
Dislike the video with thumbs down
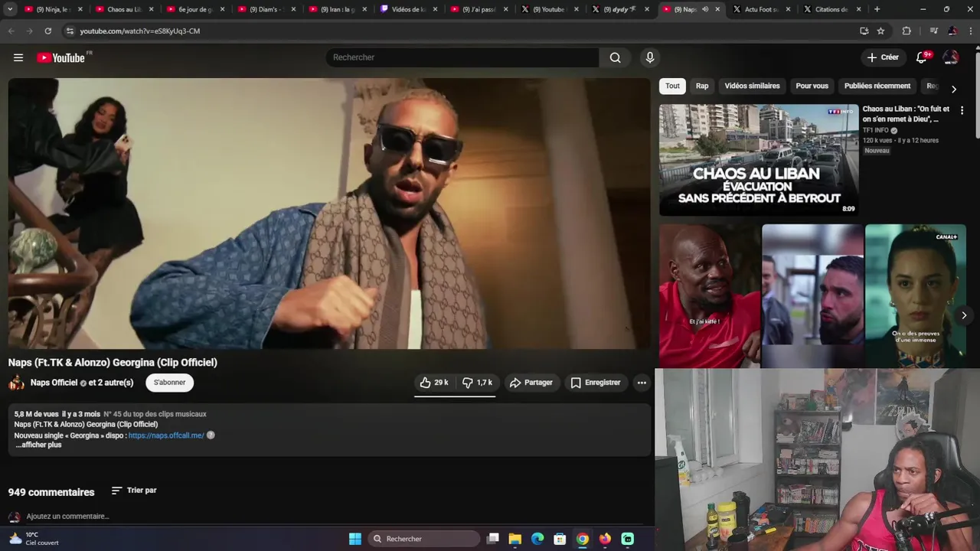pyautogui.click(x=476, y=383)
